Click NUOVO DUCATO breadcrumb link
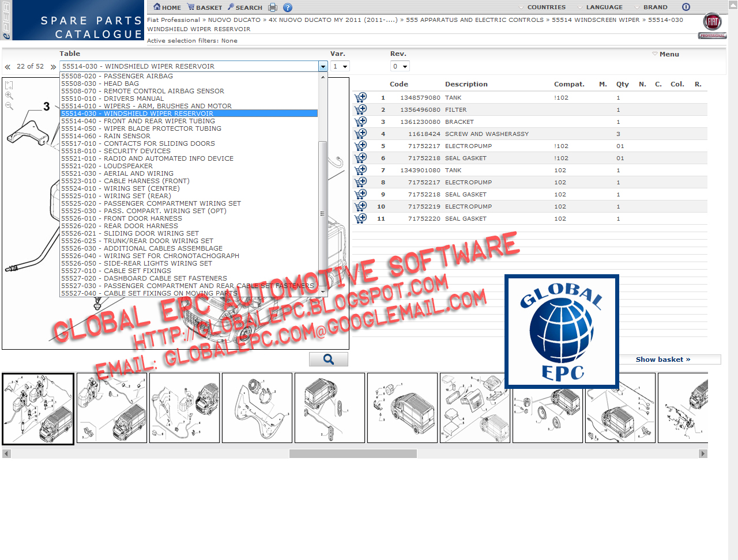The height and width of the screenshot is (560, 738). 234,20
